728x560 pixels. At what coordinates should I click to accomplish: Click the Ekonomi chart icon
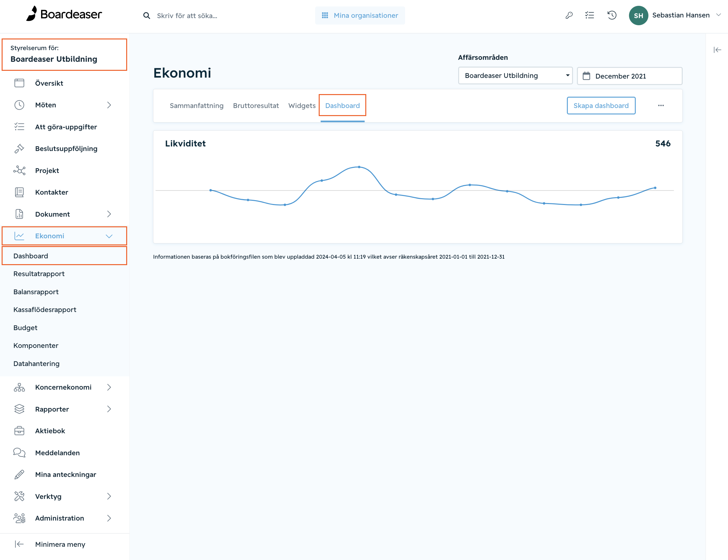click(x=19, y=236)
